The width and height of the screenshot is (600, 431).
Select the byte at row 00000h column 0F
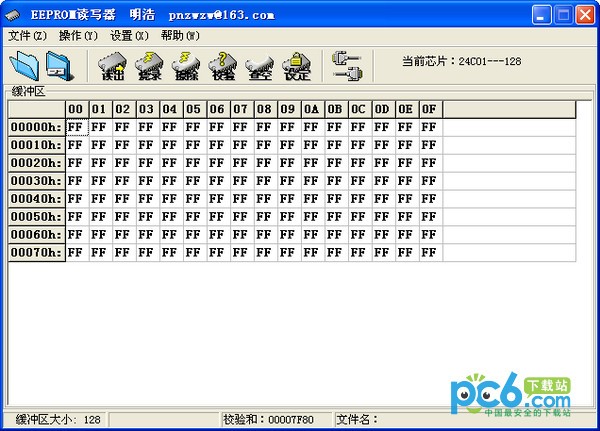click(431, 127)
